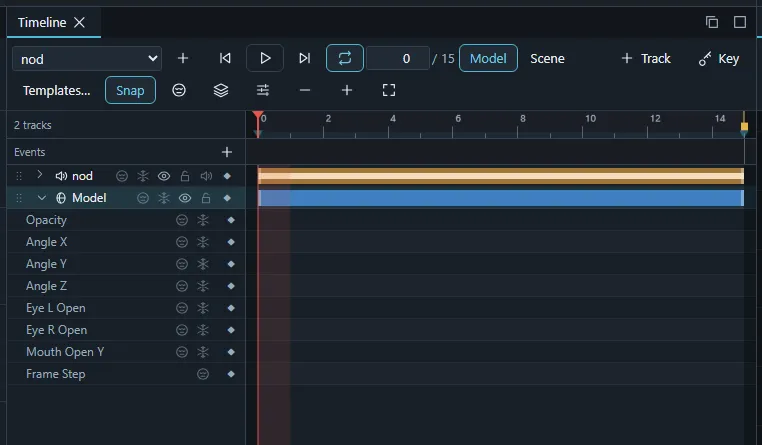Add keyframe for Angle Y
This screenshot has height=445, width=762.
click(231, 264)
